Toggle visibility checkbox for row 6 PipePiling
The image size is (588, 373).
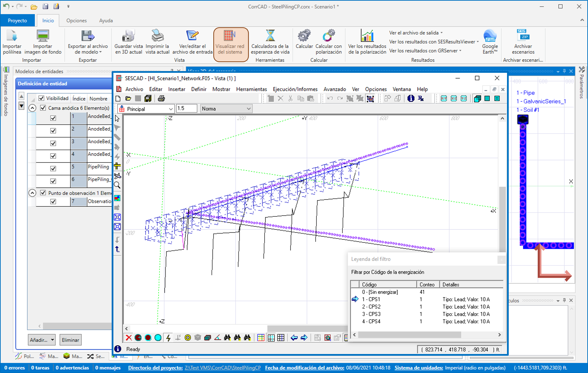point(53,181)
